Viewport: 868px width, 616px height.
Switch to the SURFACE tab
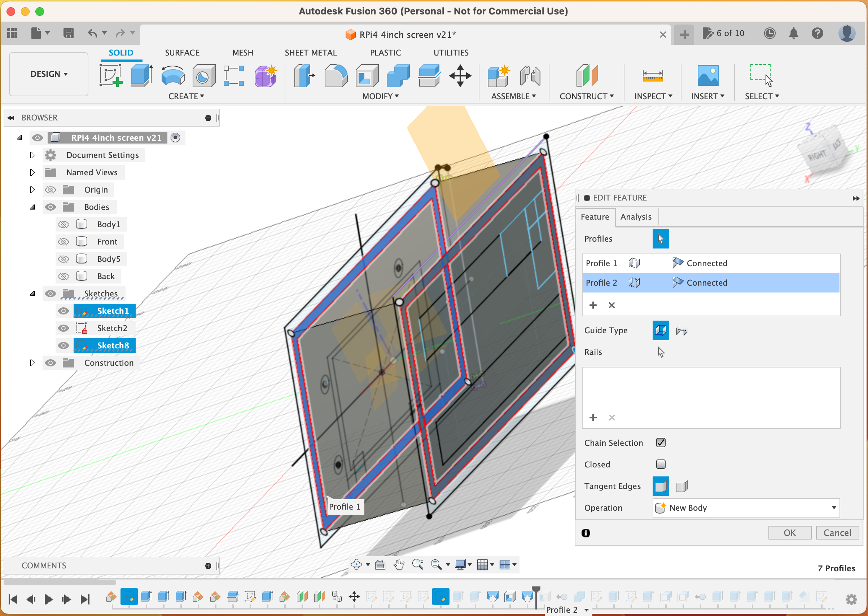click(182, 53)
